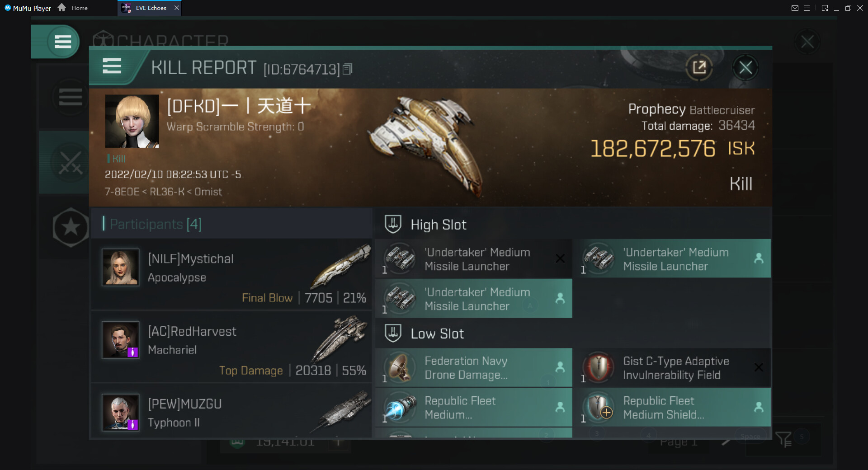The height and width of the screenshot is (470, 868).
Task: Open the kill report hamburger menu
Action: coord(112,66)
